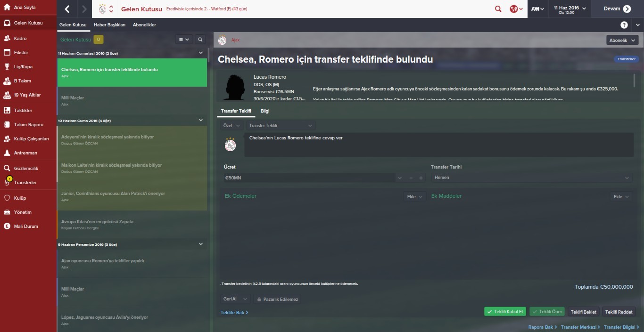Image resolution: width=644 pixels, height=332 pixels.
Task: Increase fee with the plus stepper
Action: click(421, 178)
